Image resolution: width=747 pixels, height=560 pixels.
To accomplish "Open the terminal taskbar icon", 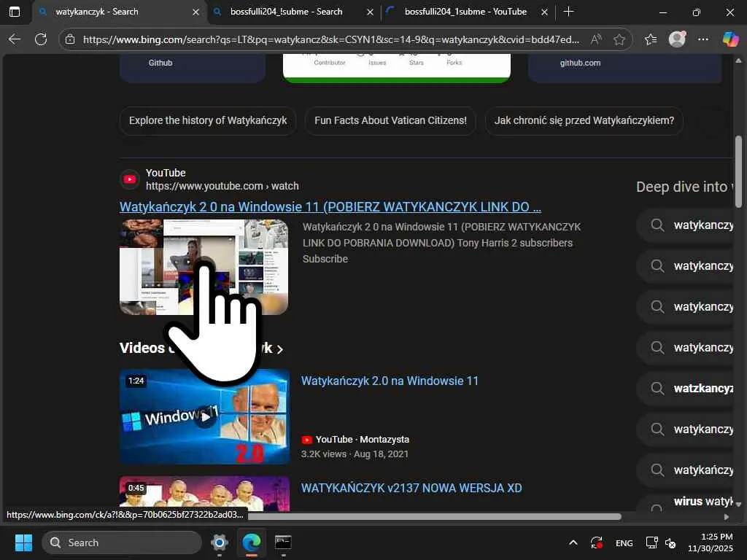I will pyautogui.click(x=283, y=542).
